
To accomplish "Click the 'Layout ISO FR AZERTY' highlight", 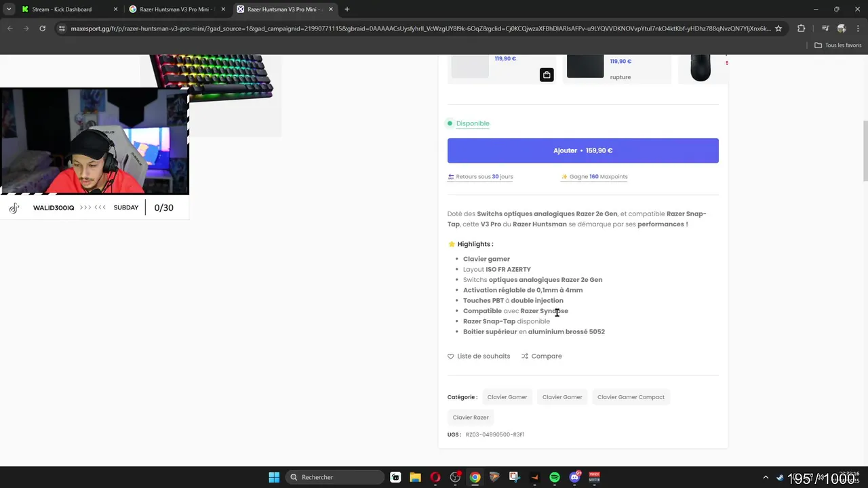I will [497, 270].
